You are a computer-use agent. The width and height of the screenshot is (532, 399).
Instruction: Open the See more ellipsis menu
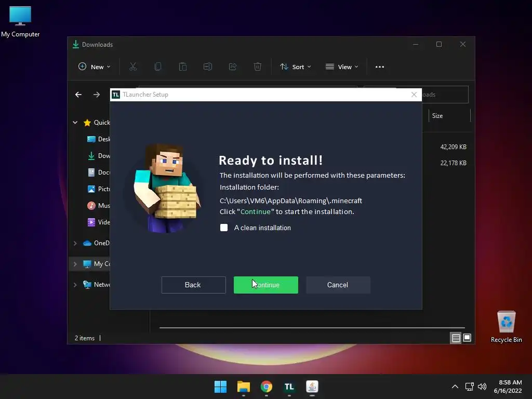380,67
